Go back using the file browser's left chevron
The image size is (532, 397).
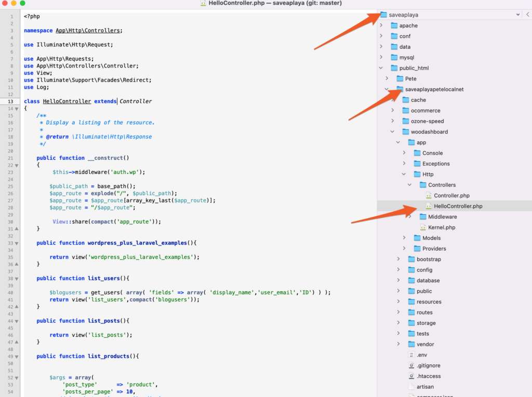click(x=527, y=15)
